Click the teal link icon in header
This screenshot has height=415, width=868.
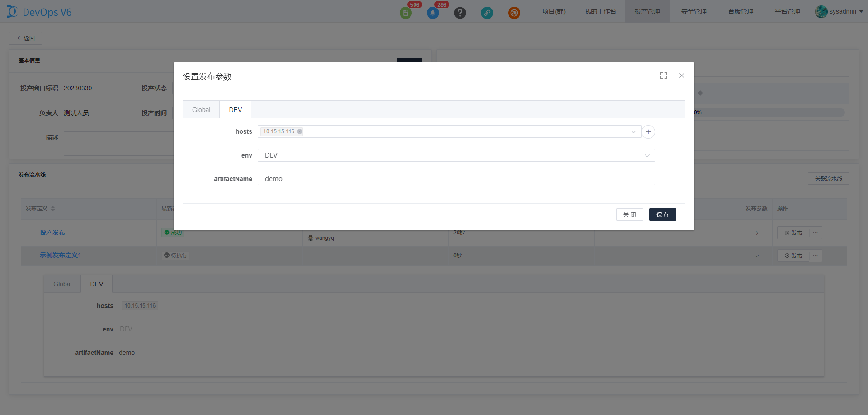(x=487, y=13)
